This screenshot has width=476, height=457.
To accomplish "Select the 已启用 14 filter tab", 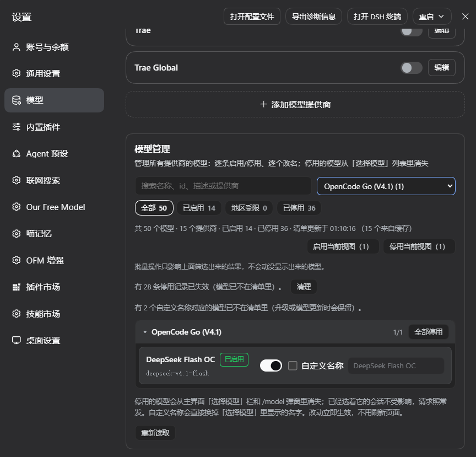I will 199,208.
